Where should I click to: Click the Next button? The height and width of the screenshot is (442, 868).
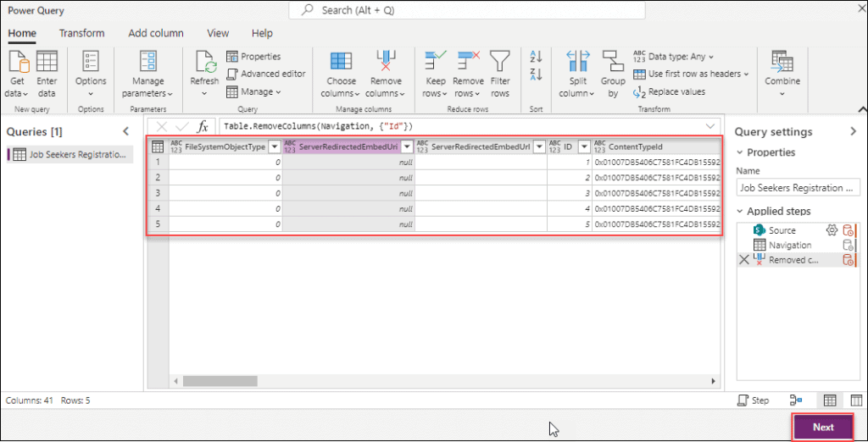[823, 427]
